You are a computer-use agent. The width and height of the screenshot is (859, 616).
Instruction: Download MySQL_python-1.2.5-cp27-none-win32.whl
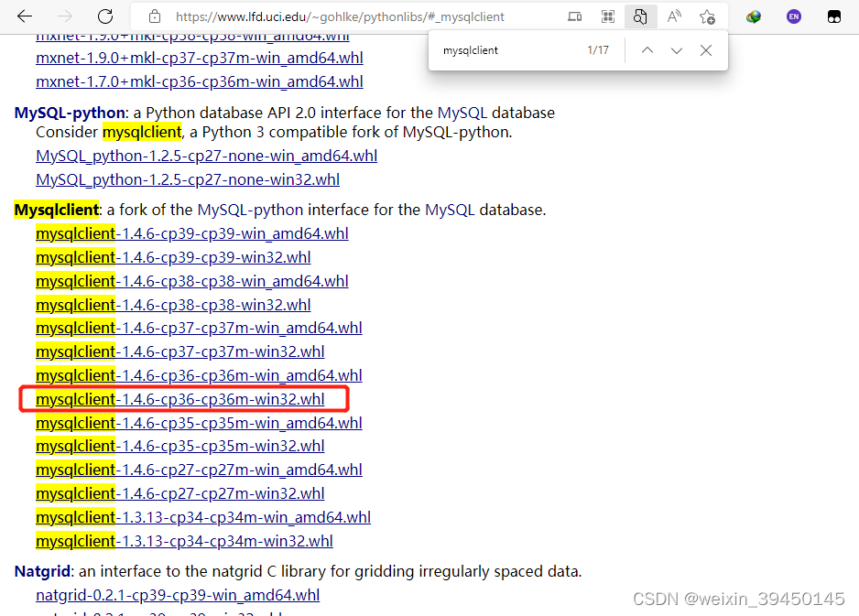click(x=188, y=179)
